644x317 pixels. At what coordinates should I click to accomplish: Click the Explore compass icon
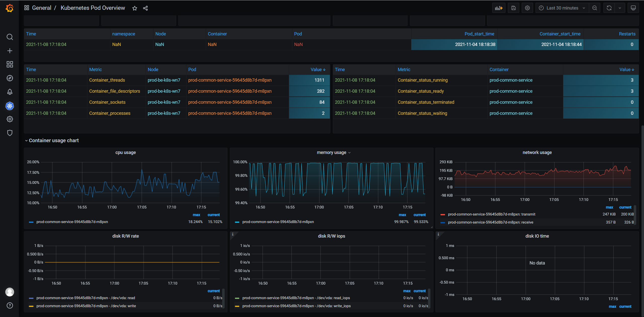(10, 78)
